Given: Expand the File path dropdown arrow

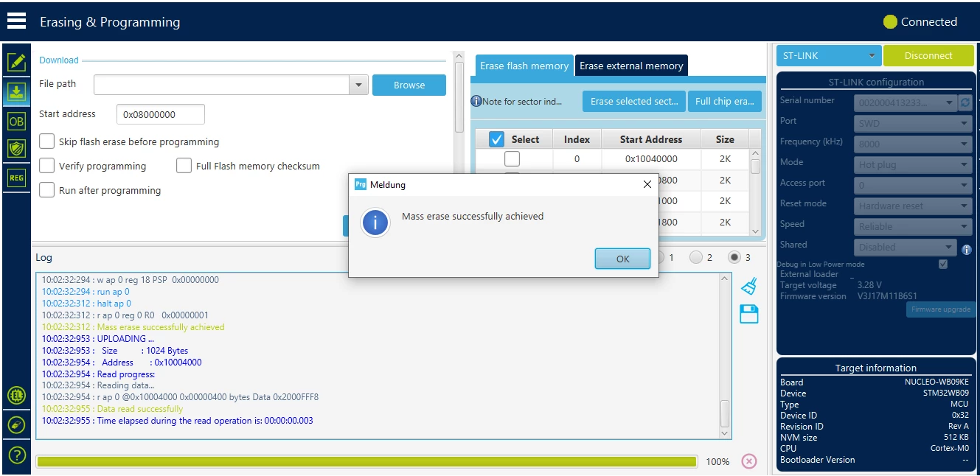Looking at the screenshot, I should coord(358,85).
